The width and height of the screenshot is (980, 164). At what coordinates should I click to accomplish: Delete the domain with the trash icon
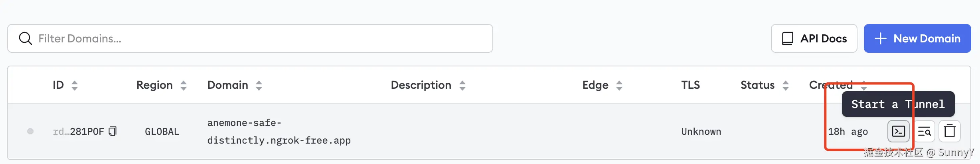tap(949, 131)
